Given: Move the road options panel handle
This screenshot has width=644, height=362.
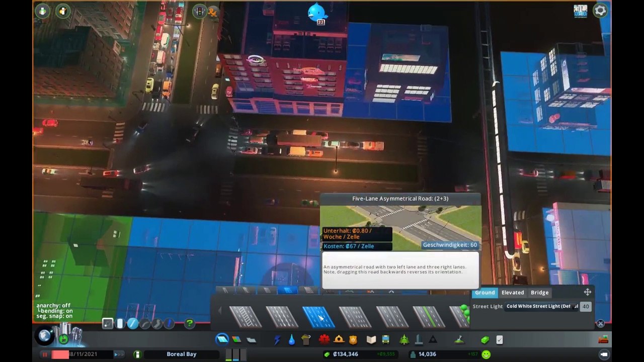Looking at the screenshot, I should [x=587, y=292].
